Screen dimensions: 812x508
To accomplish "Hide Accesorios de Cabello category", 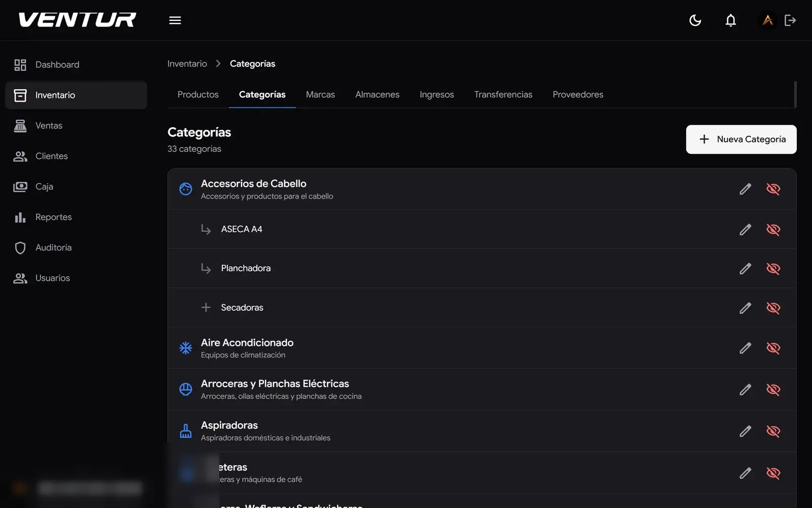I will [x=773, y=189].
